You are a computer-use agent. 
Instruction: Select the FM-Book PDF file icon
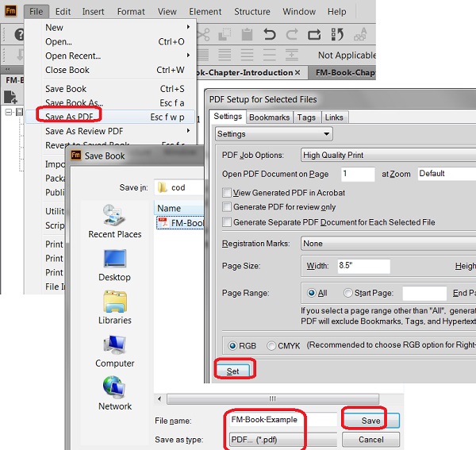pyautogui.click(x=163, y=223)
